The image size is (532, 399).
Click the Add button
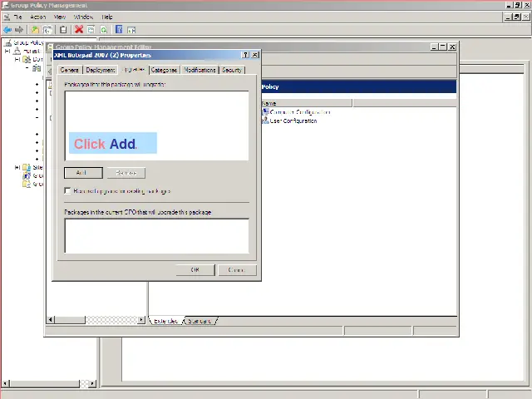[82, 173]
